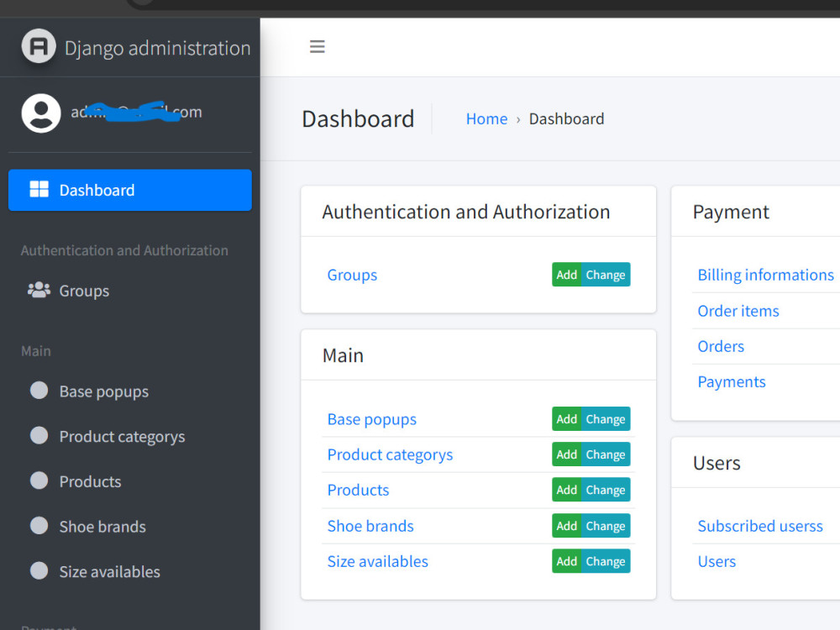840x630 pixels.
Task: Click the Groups people icon in sidebar
Action: pos(39,290)
